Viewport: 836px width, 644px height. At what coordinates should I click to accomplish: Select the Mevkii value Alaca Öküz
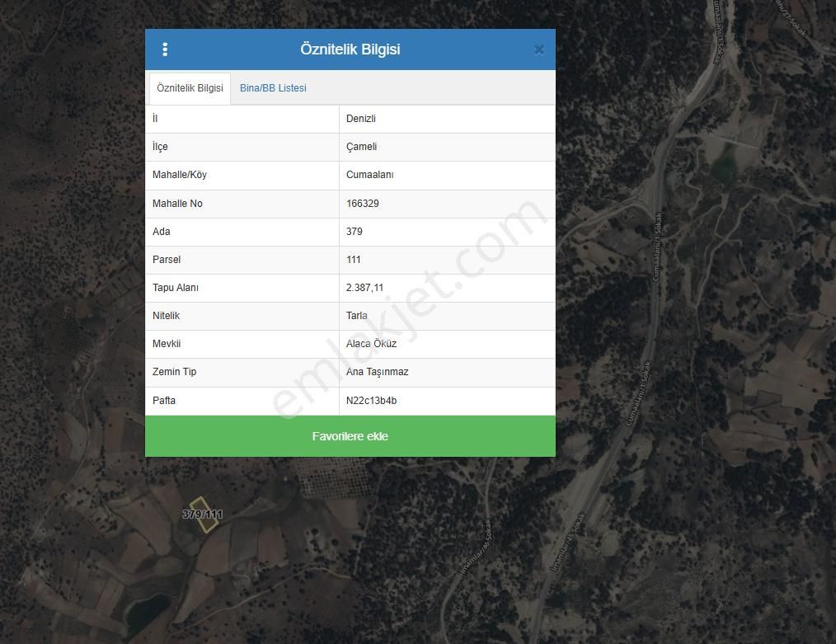click(371, 344)
